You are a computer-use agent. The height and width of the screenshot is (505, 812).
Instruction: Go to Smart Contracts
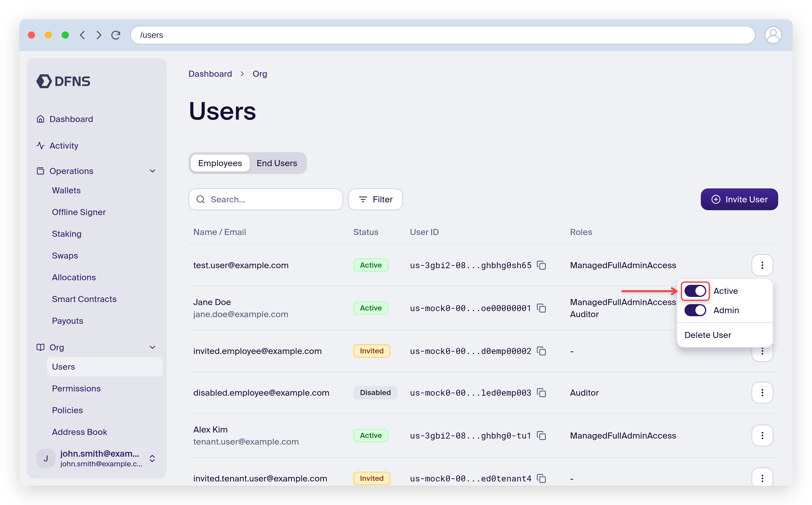click(84, 299)
